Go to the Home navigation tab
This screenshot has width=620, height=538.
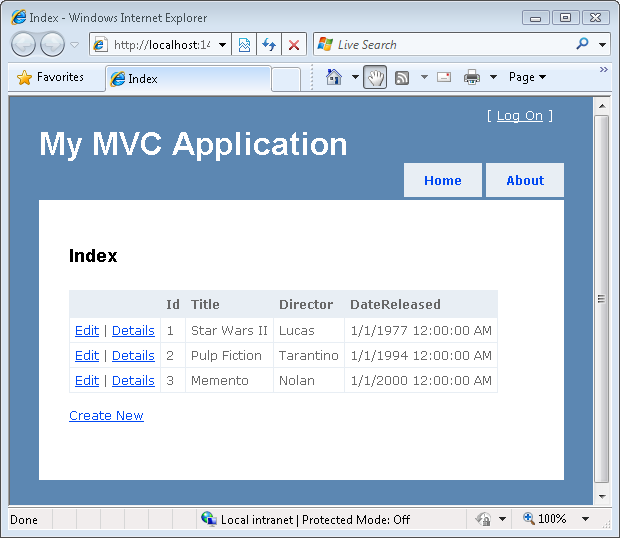coord(442,181)
